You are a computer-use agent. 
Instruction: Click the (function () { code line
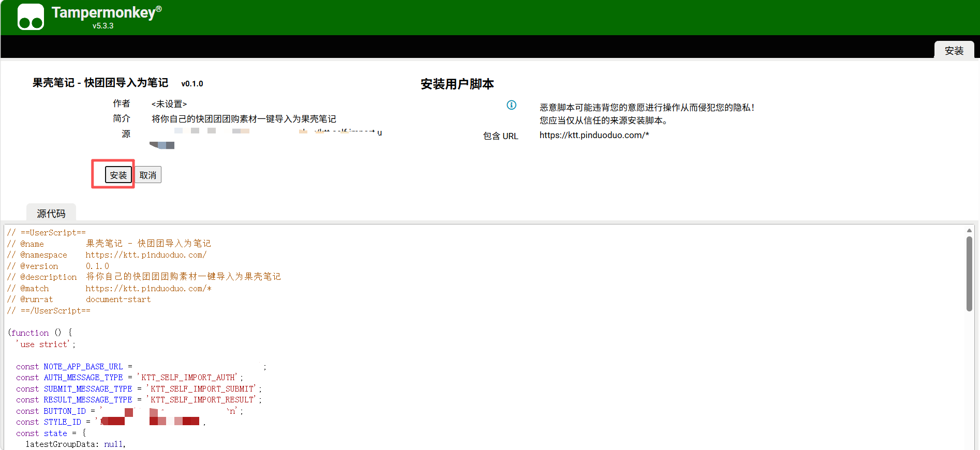click(40, 333)
